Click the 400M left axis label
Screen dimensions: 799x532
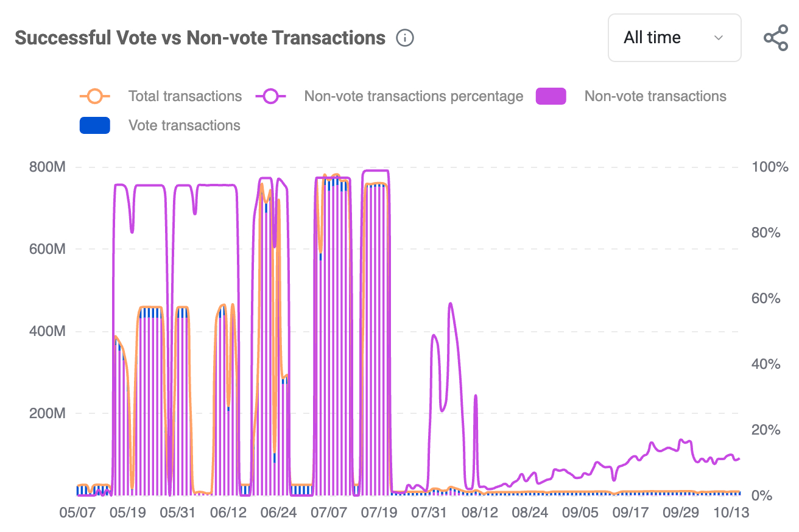48,332
